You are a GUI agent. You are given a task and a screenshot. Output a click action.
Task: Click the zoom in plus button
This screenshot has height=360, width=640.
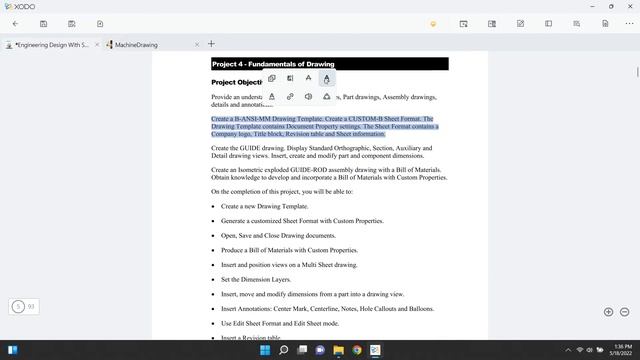(x=609, y=312)
